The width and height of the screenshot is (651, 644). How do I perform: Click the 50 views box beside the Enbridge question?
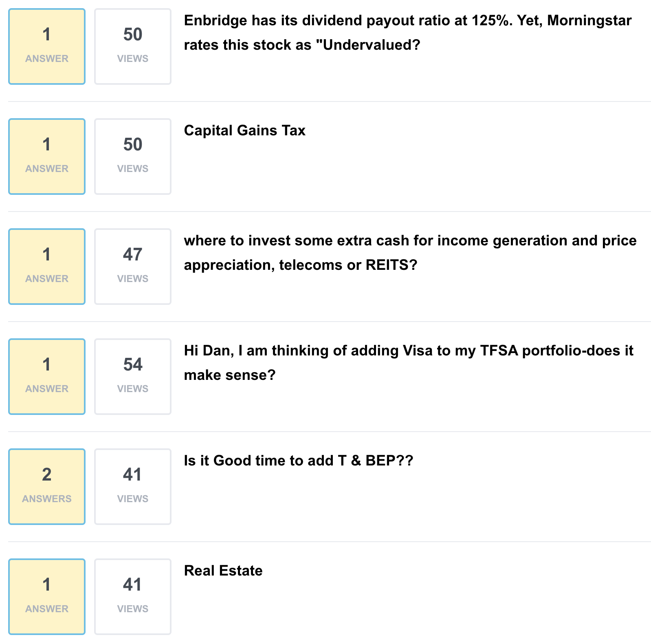(x=133, y=46)
